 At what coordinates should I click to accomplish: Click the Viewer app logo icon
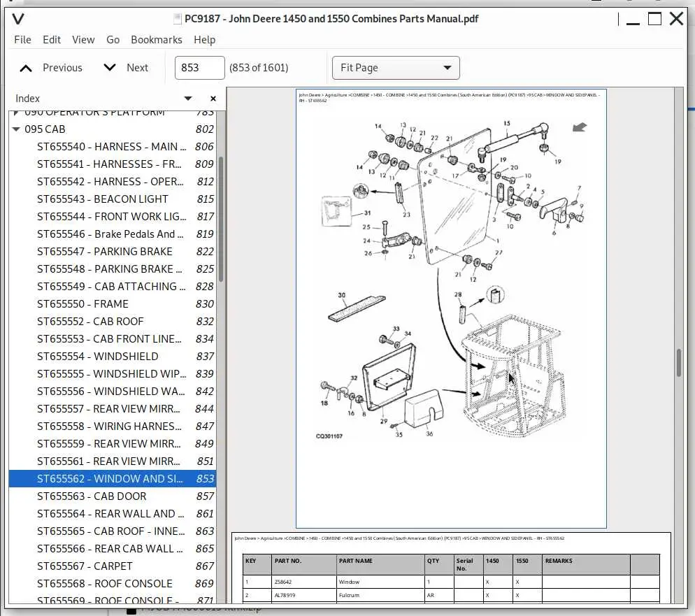click(18, 19)
